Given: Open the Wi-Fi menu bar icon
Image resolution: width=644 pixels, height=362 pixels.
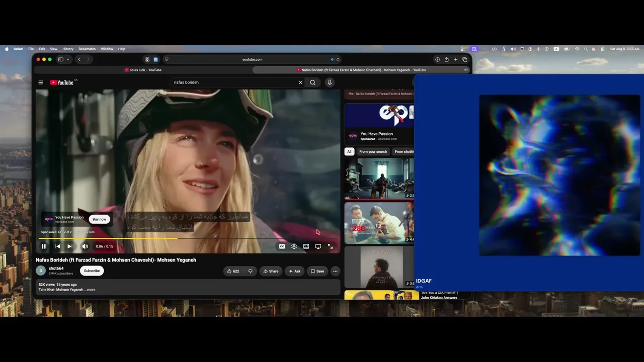Looking at the screenshot, I should (x=577, y=49).
